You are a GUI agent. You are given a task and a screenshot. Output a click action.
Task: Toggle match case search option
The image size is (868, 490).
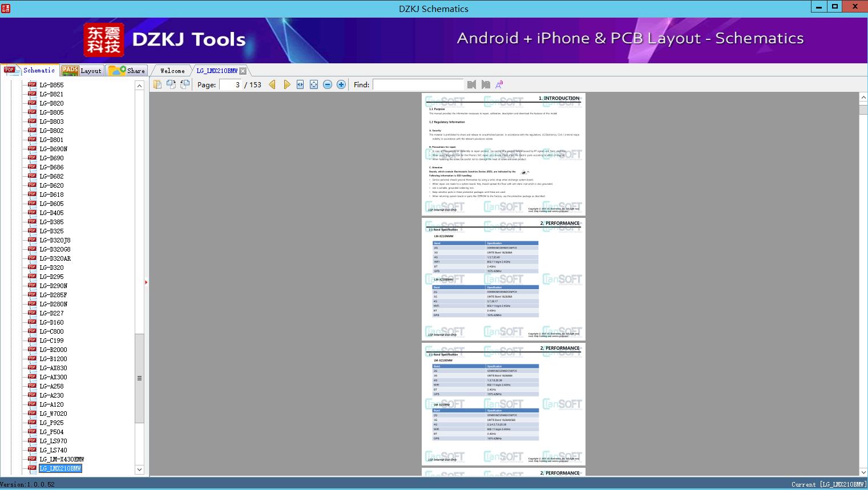(x=499, y=84)
